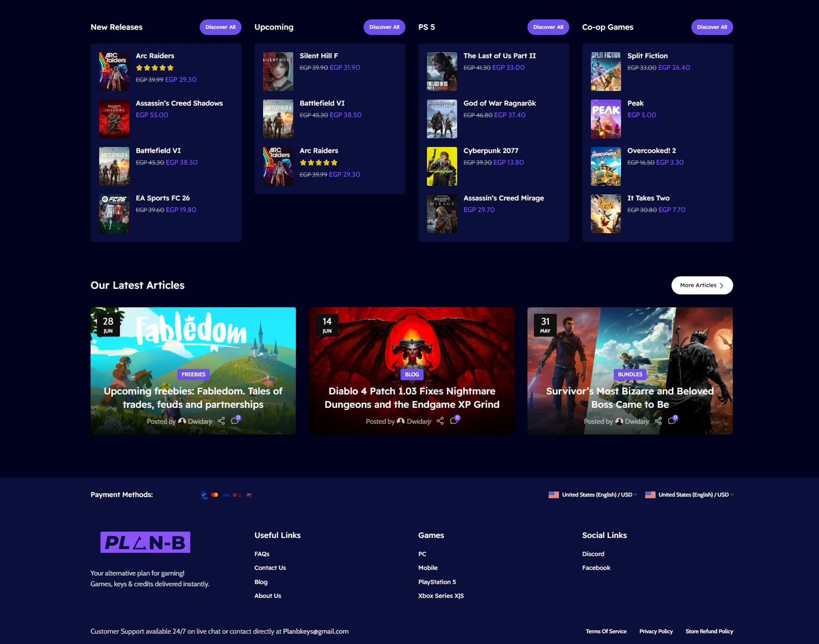Select the BUNDLES tag on the Survivor's article
Viewport: 819px width, 644px height.
coord(630,374)
